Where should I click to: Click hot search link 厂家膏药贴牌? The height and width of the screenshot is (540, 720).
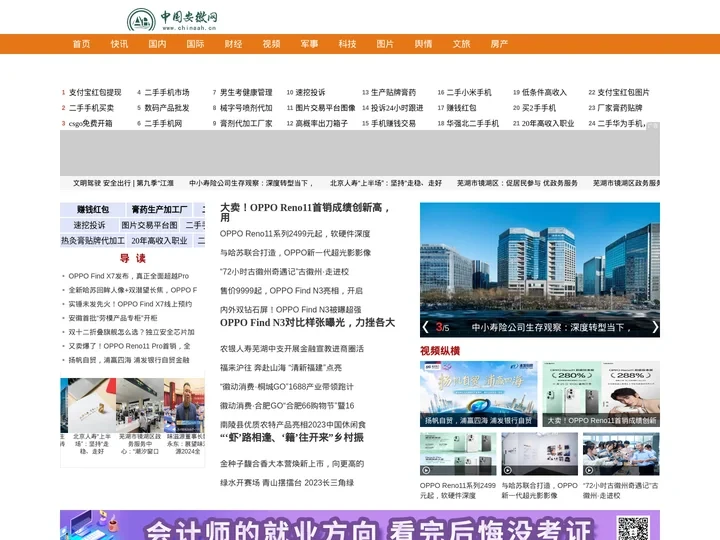[x=619, y=108]
